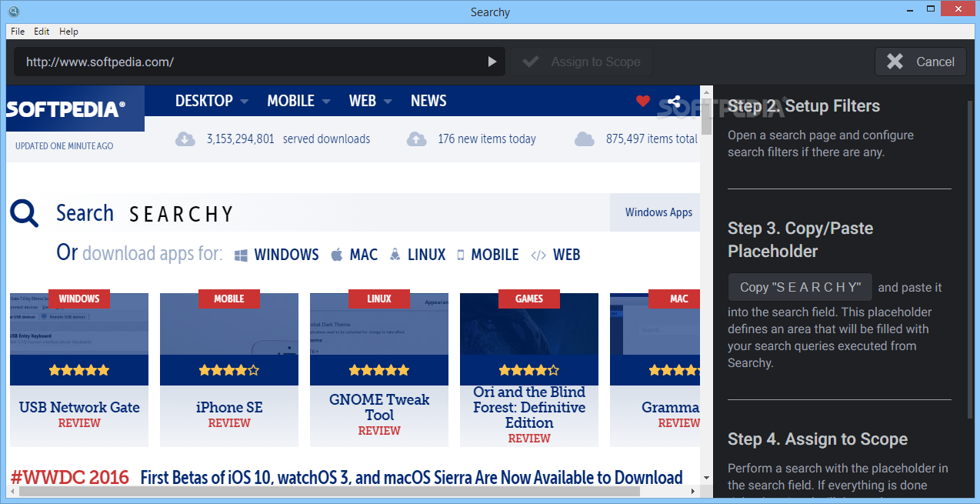
Task: Click the red MOBILE category label
Action: [229, 299]
